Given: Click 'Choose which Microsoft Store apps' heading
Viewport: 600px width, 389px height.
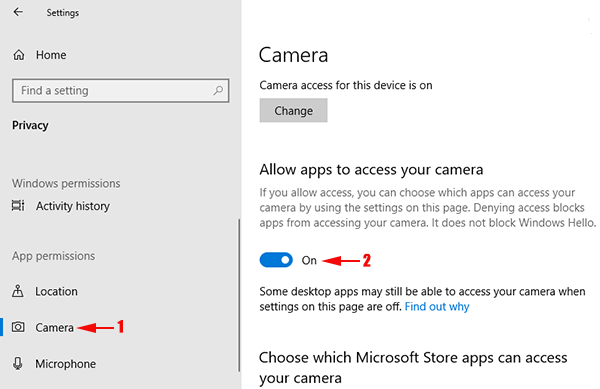Looking at the screenshot, I should click(413, 368).
